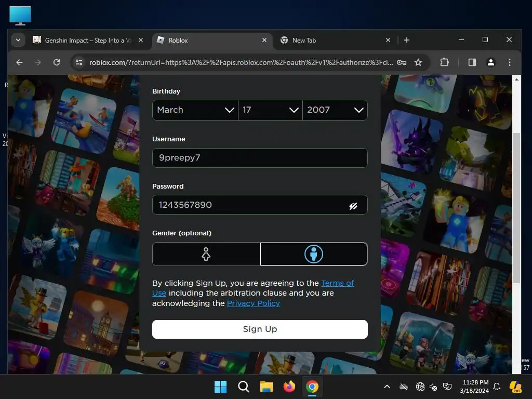
Task: Click the Chrome taskbar icon
Action: click(x=312, y=387)
